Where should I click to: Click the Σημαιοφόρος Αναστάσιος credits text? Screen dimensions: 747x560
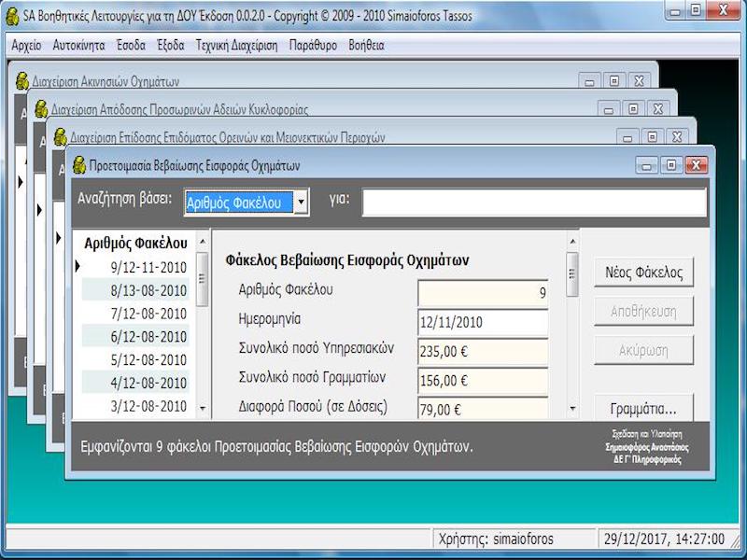coord(647,447)
